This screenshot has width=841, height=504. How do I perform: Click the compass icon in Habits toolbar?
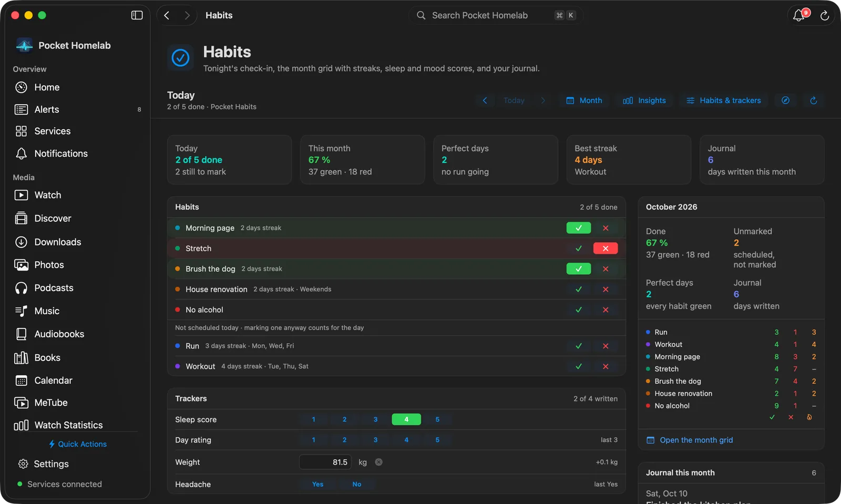coord(785,100)
